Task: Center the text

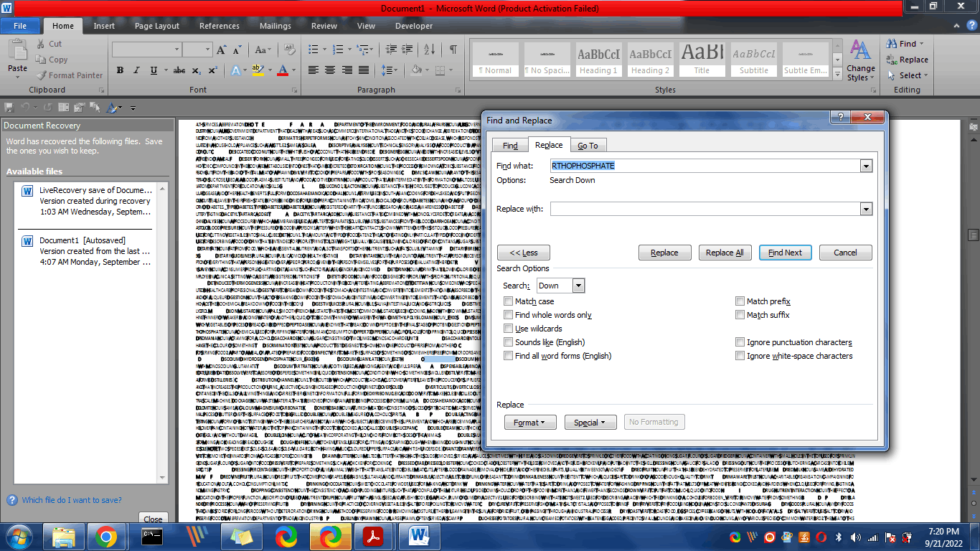Action: click(330, 70)
